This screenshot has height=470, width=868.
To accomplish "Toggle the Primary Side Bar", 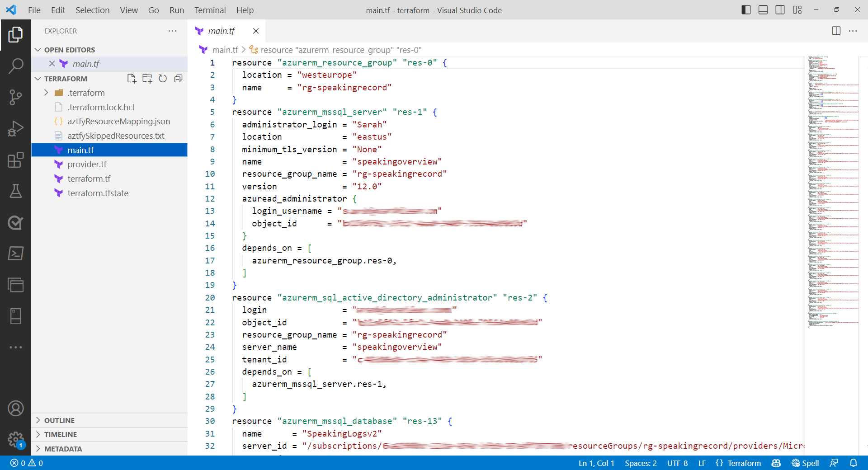I will [x=746, y=9].
